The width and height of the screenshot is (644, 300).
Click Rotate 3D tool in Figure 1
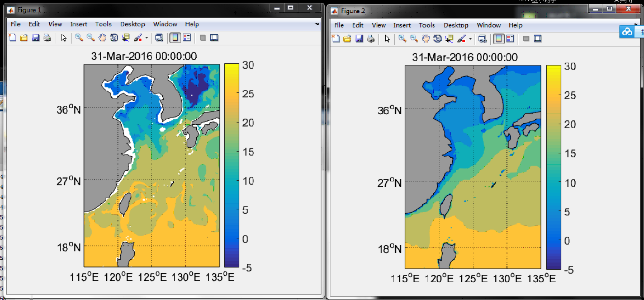tap(114, 38)
